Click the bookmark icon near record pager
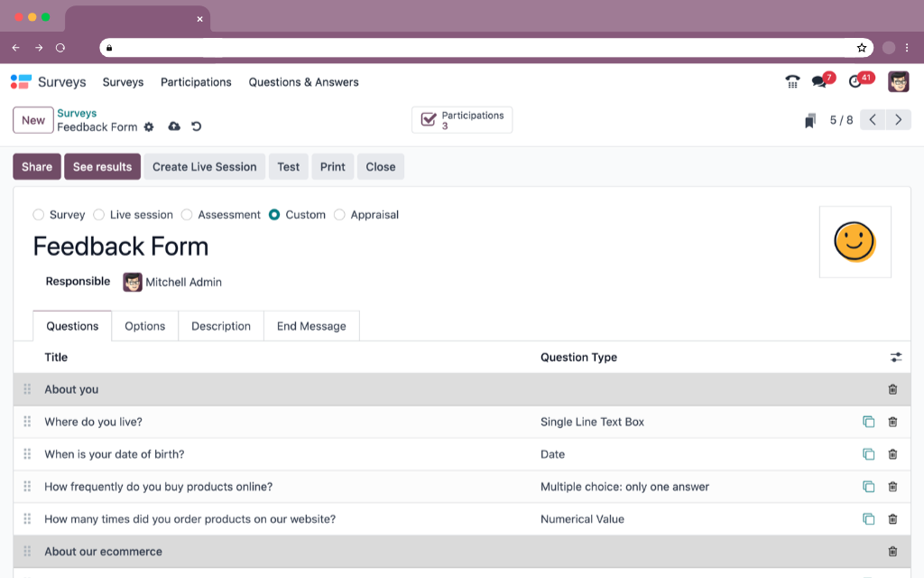The width and height of the screenshot is (924, 578). click(810, 120)
